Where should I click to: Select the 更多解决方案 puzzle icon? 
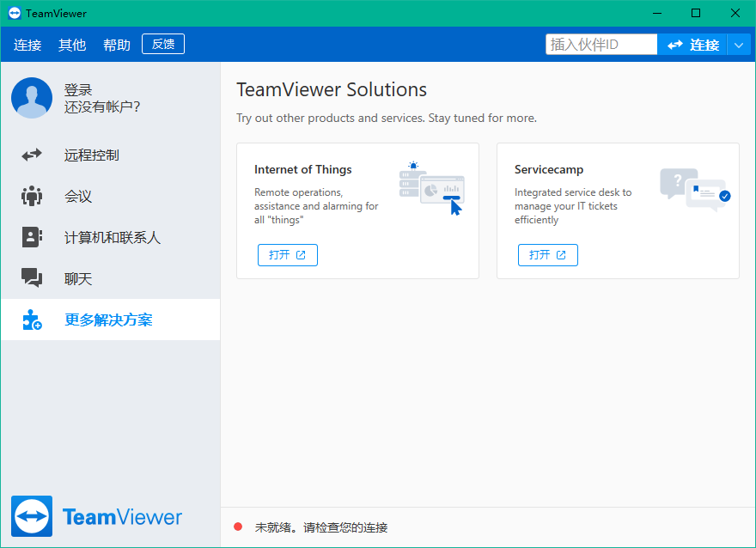pos(32,320)
